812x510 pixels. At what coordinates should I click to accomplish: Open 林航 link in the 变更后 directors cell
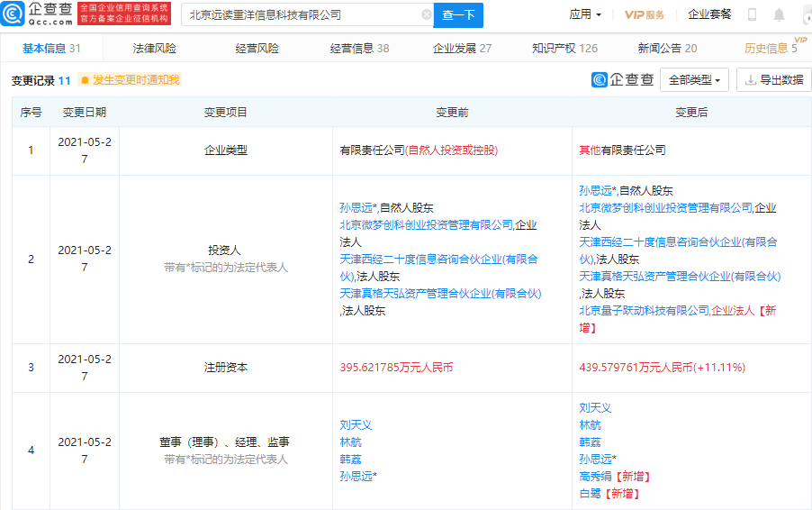coord(590,425)
